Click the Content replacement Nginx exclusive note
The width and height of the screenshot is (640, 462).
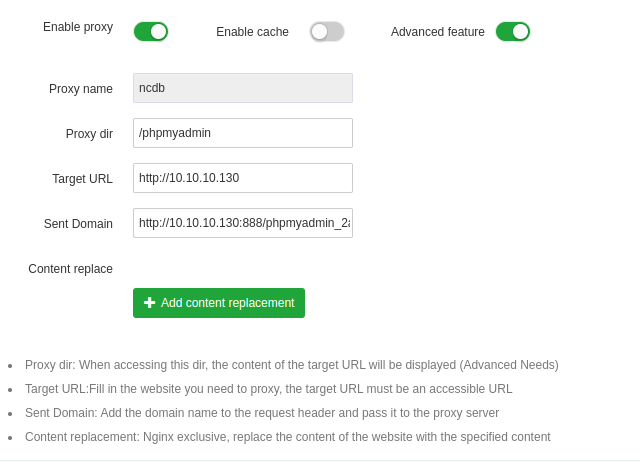coord(287,437)
